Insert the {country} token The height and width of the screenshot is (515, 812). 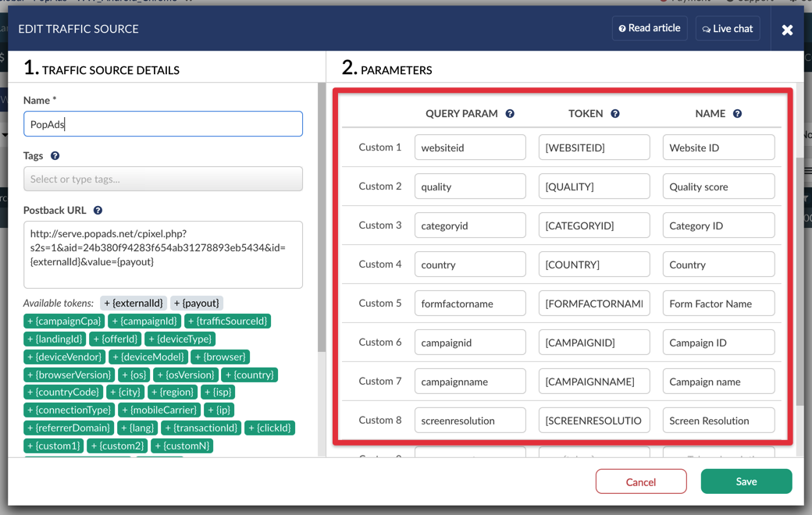point(250,375)
